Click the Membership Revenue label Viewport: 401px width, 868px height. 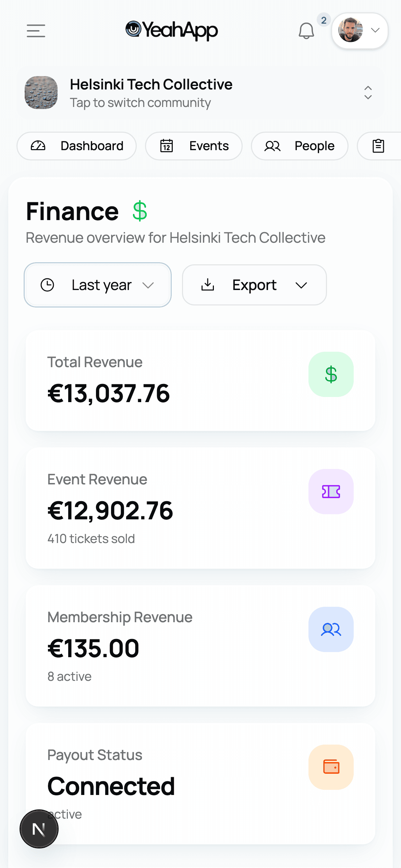point(120,617)
